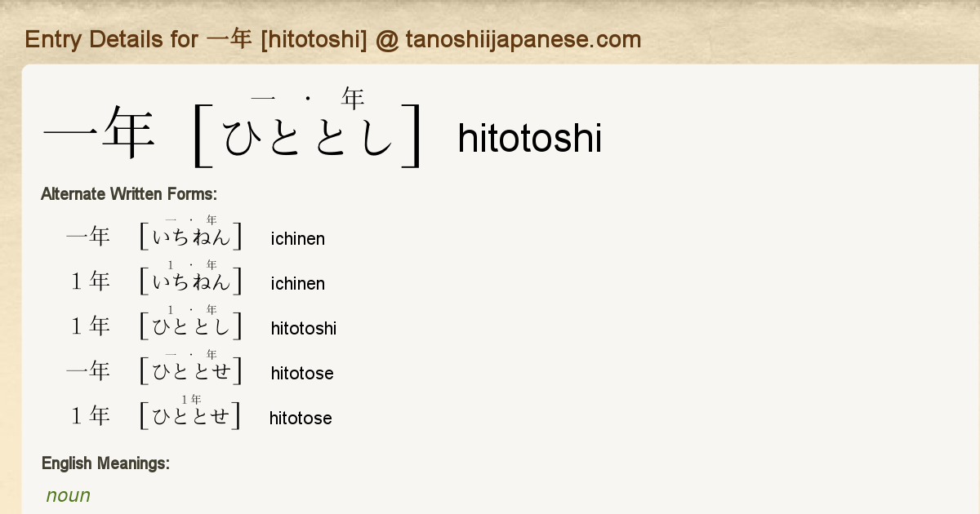This screenshot has height=514, width=980.
Task: Open the alternate form 一年 with reading hitotose
Action: 88,372
